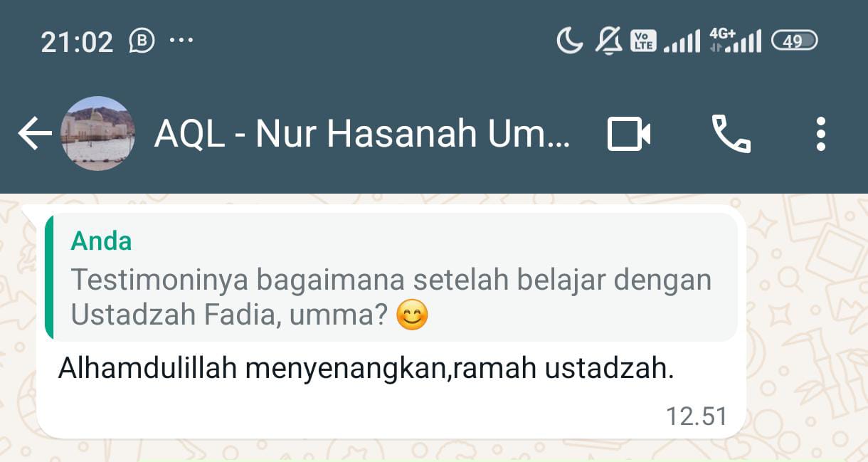Tap the battery indicator showing 49
Viewport: 868px width, 462px height.
pos(795,41)
